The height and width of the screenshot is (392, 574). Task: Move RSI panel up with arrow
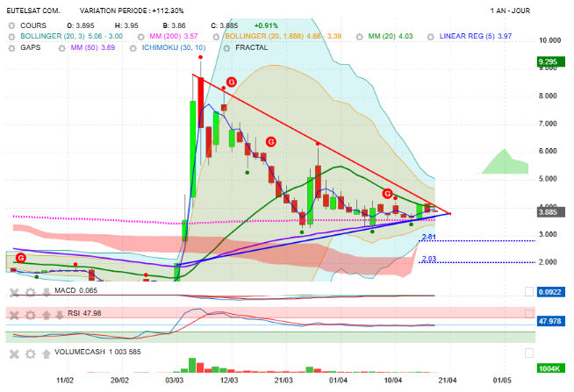pyautogui.click(x=47, y=315)
